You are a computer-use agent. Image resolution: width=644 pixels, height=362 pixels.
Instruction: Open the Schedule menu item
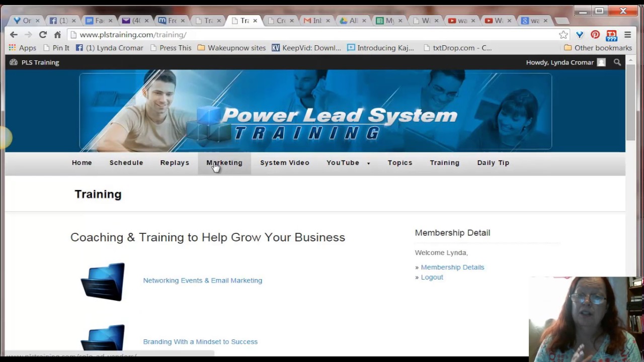[126, 163]
